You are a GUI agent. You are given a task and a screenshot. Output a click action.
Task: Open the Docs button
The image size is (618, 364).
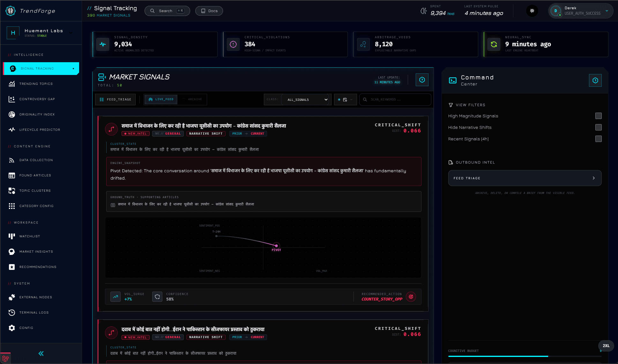pos(209,11)
